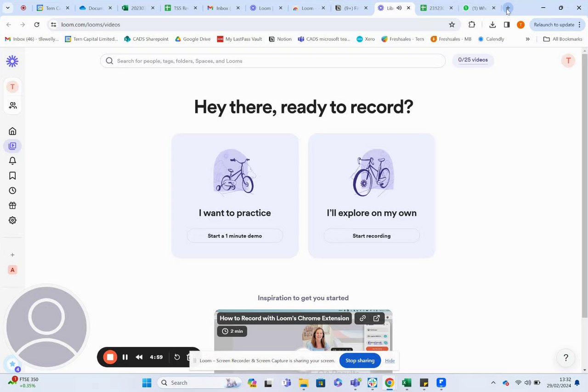Hide the screen sharing notification bar
The image size is (588, 392).
[390, 361]
